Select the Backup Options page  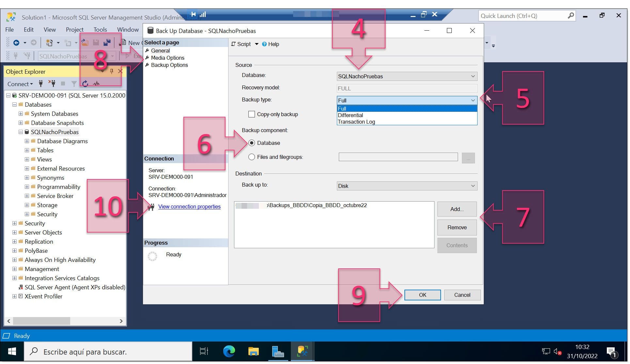point(169,65)
